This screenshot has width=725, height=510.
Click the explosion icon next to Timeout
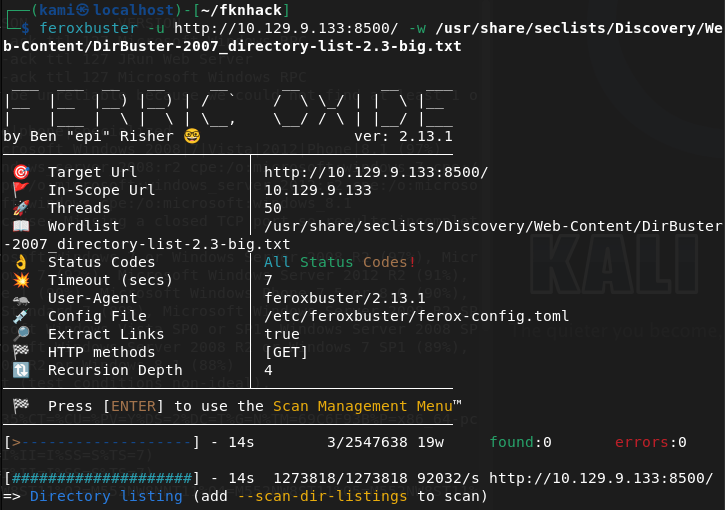[21, 280]
